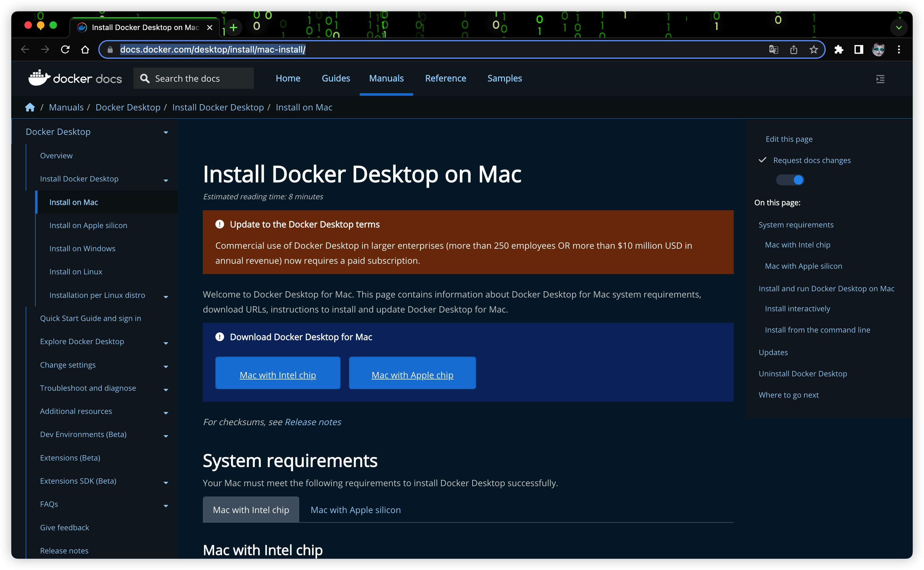Click the share page icon
The height and width of the screenshot is (570, 924).
[x=793, y=49]
